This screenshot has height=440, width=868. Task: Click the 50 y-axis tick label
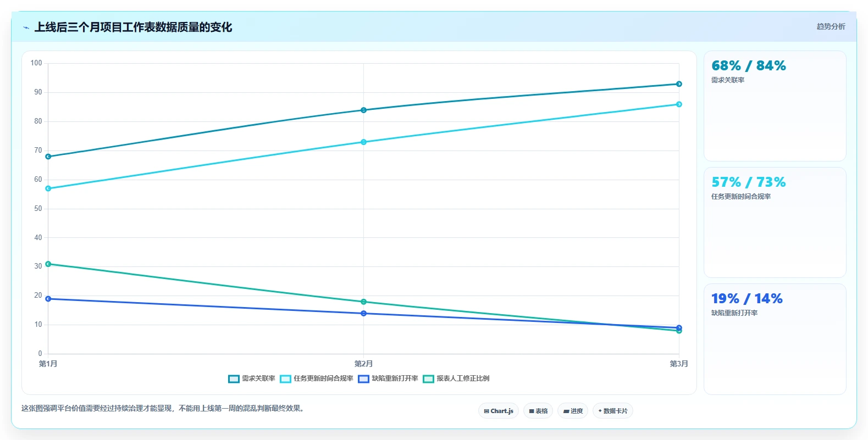[38, 209]
